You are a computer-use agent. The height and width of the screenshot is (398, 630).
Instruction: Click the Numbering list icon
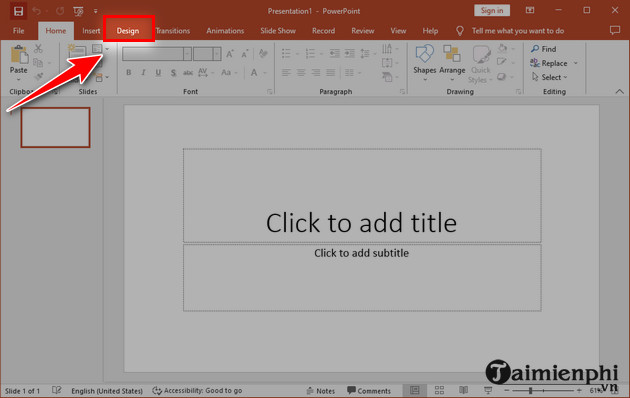(x=310, y=53)
